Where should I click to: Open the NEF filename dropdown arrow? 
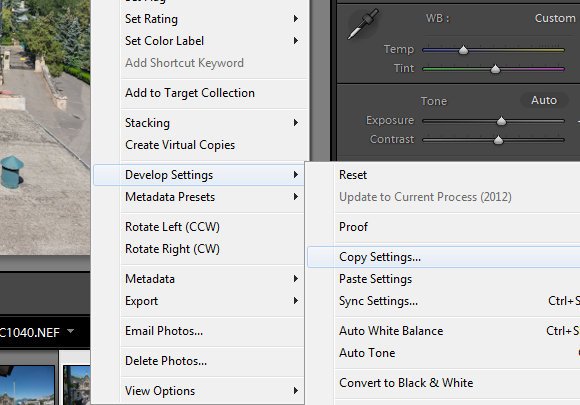coord(70,331)
